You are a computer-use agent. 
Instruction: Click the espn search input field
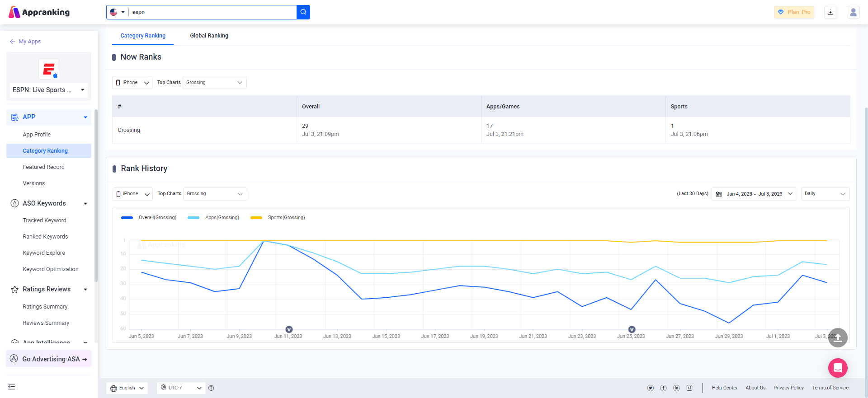pos(212,12)
